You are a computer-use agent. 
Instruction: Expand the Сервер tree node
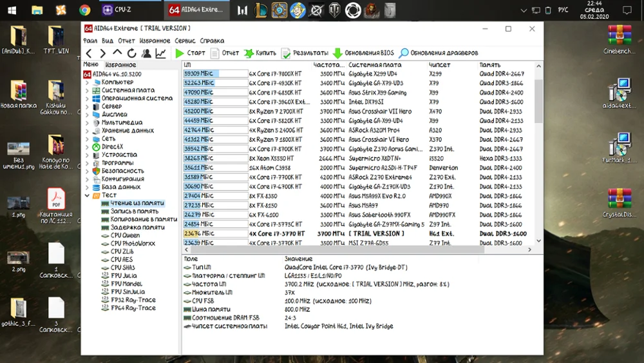tap(87, 106)
